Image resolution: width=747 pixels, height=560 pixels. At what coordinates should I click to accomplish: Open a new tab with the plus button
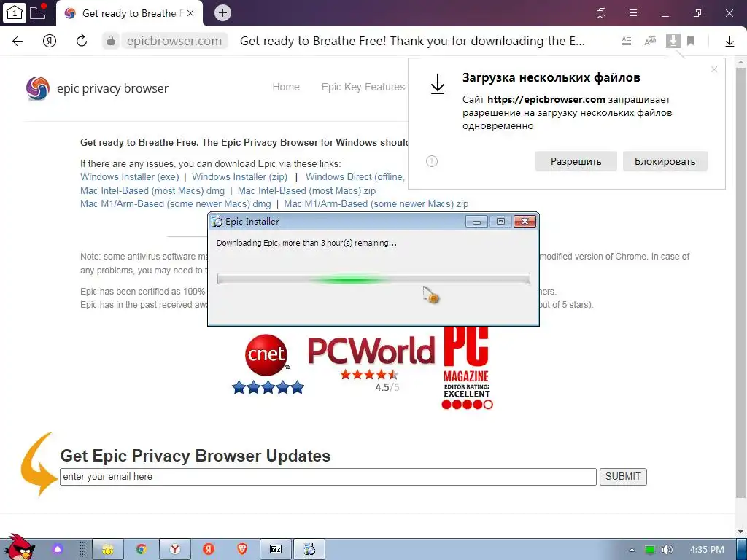[222, 13]
